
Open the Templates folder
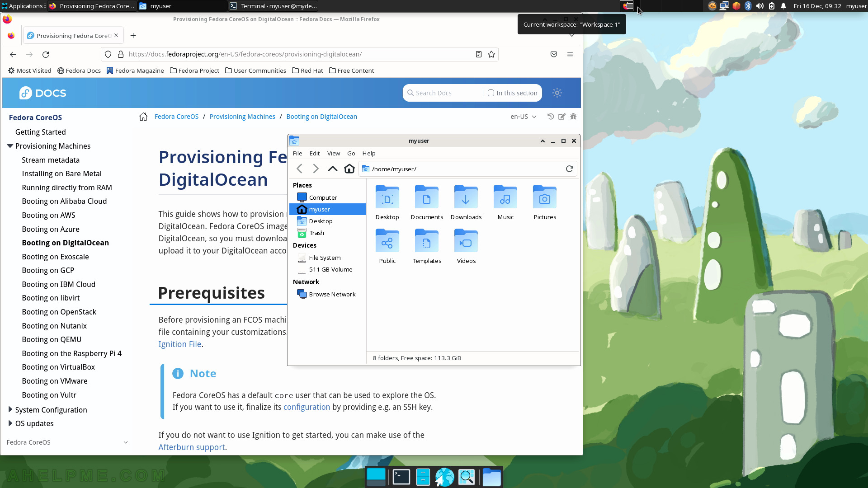pos(427,247)
